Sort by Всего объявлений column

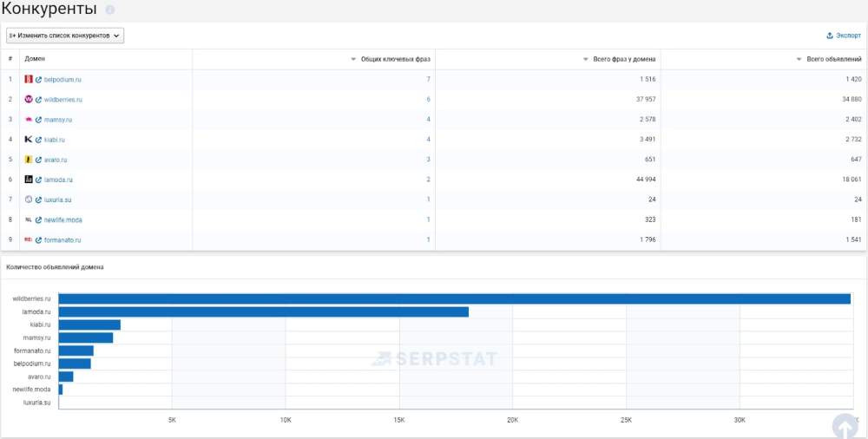[x=829, y=59]
